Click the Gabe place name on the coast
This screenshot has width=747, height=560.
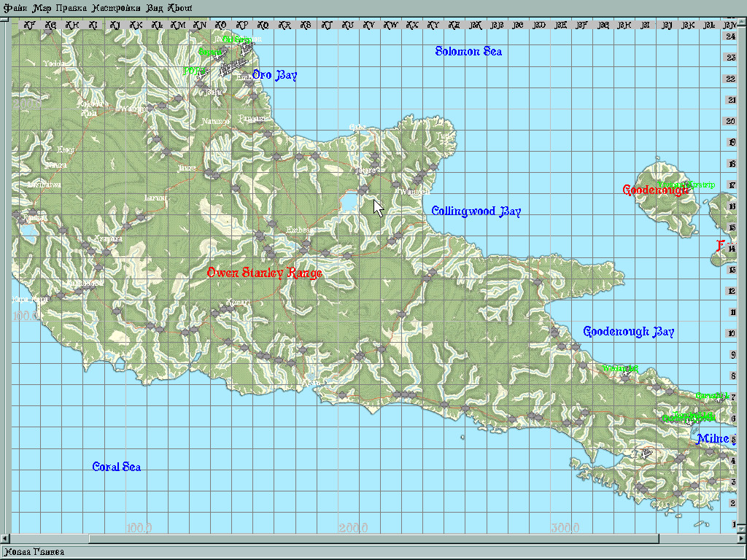357,127
